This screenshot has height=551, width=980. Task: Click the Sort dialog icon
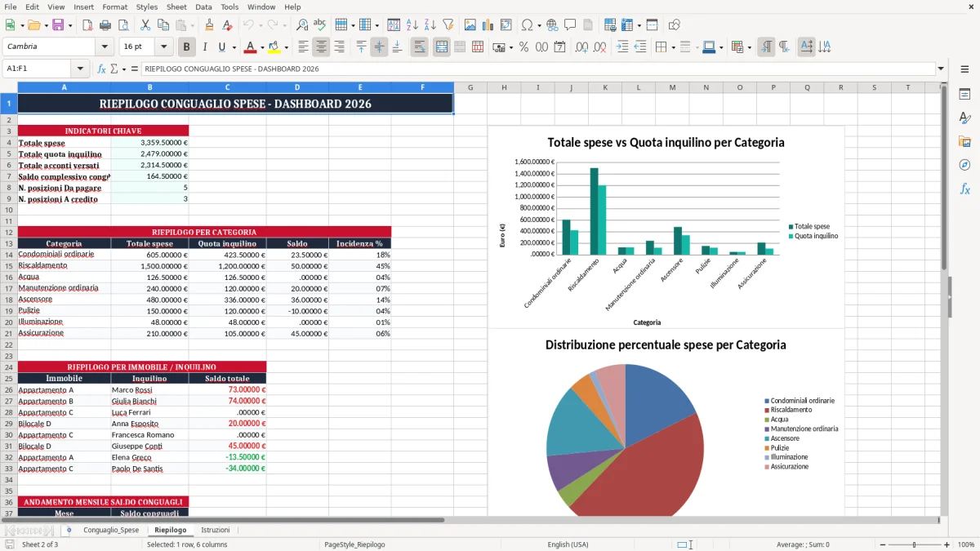pyautogui.click(x=394, y=25)
